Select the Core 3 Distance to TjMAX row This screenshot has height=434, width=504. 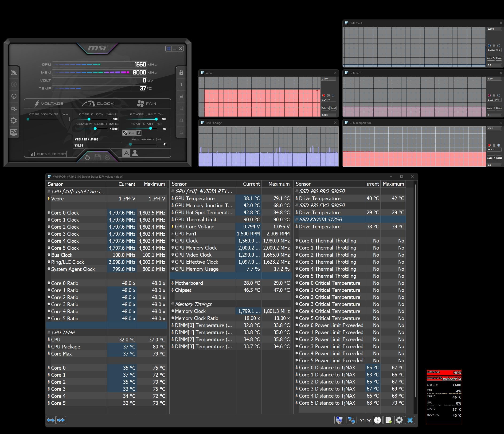[350, 389]
